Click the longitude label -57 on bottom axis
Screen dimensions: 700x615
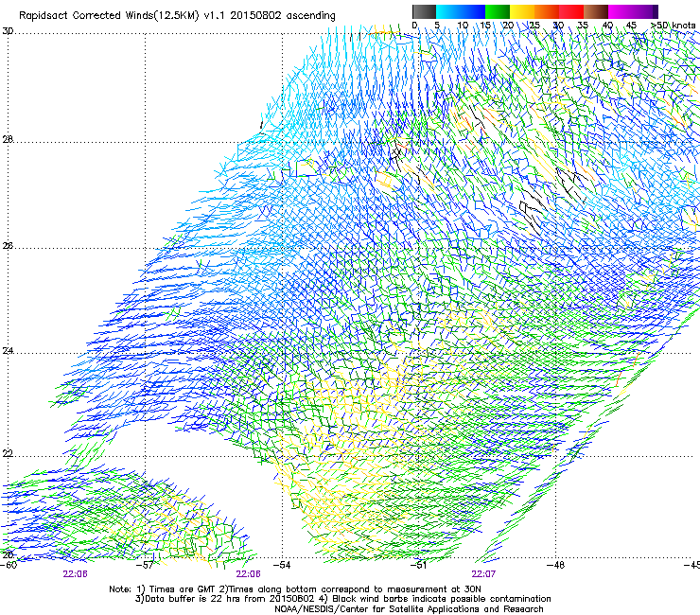click(146, 565)
